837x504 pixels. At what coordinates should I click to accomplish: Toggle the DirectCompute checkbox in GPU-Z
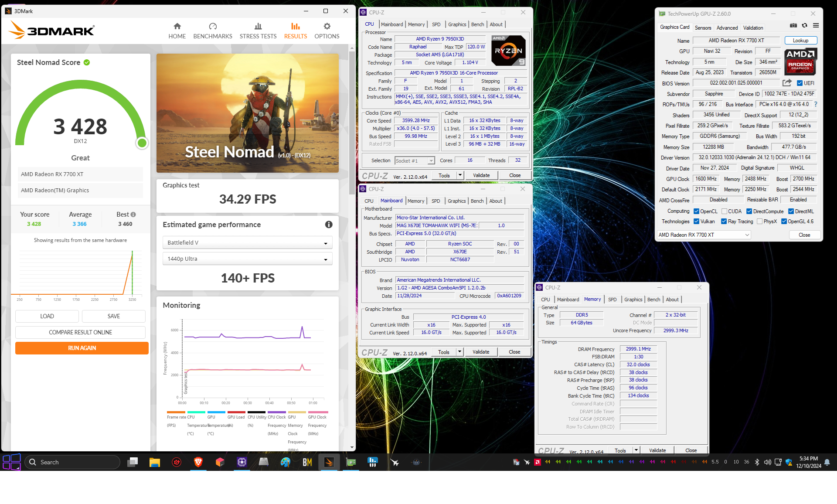749,211
